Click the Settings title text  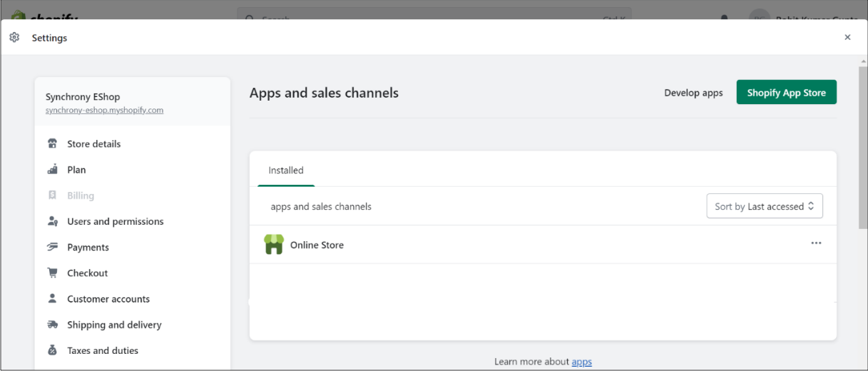click(x=49, y=38)
